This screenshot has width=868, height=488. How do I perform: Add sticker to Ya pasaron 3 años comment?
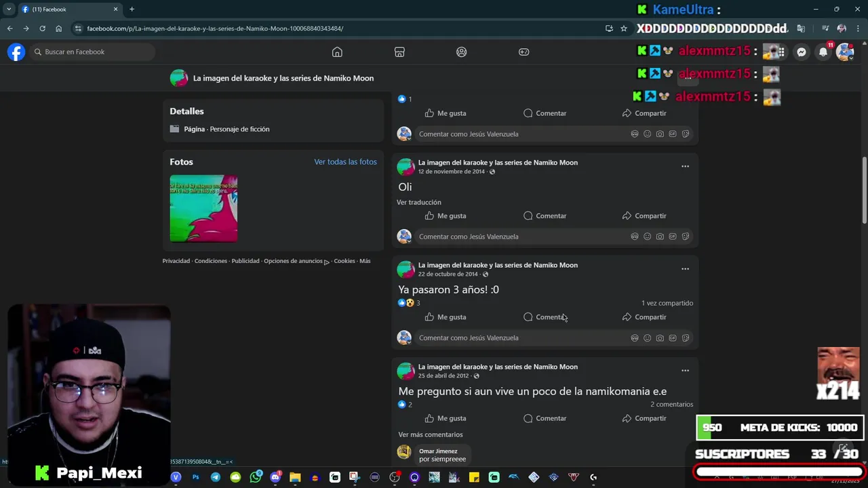pos(686,338)
